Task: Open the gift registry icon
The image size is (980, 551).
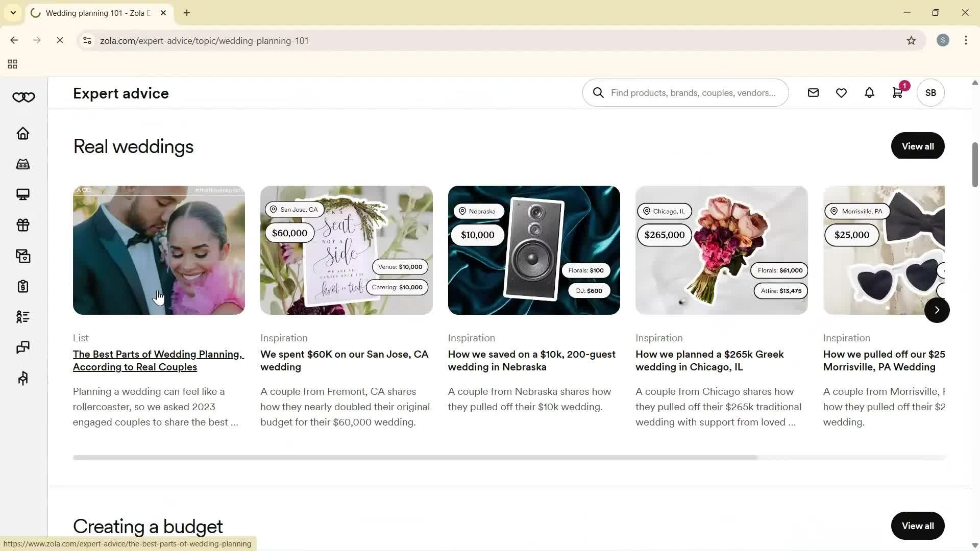Action: [23, 225]
